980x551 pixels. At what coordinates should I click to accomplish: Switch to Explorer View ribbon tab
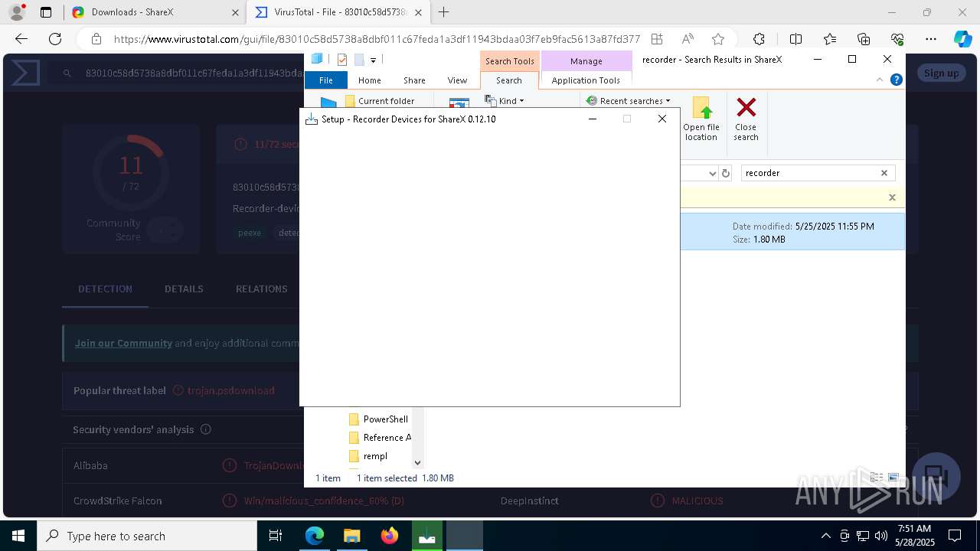point(457,80)
